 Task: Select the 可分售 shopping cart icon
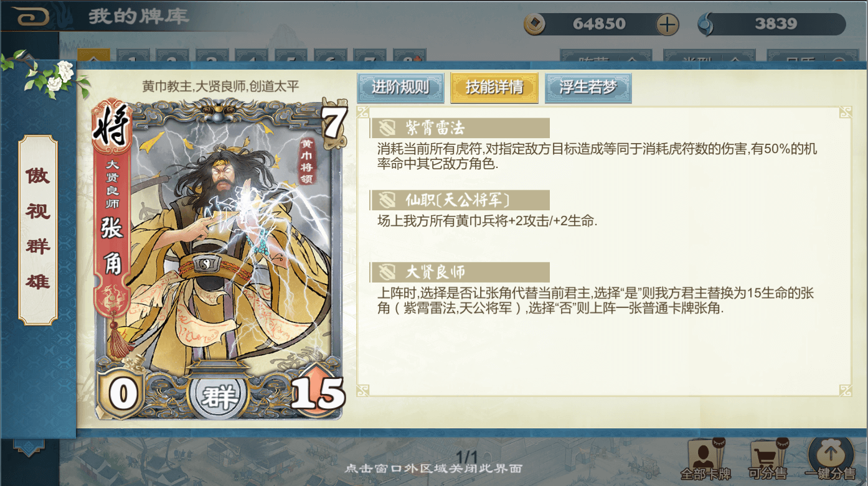tap(767, 459)
